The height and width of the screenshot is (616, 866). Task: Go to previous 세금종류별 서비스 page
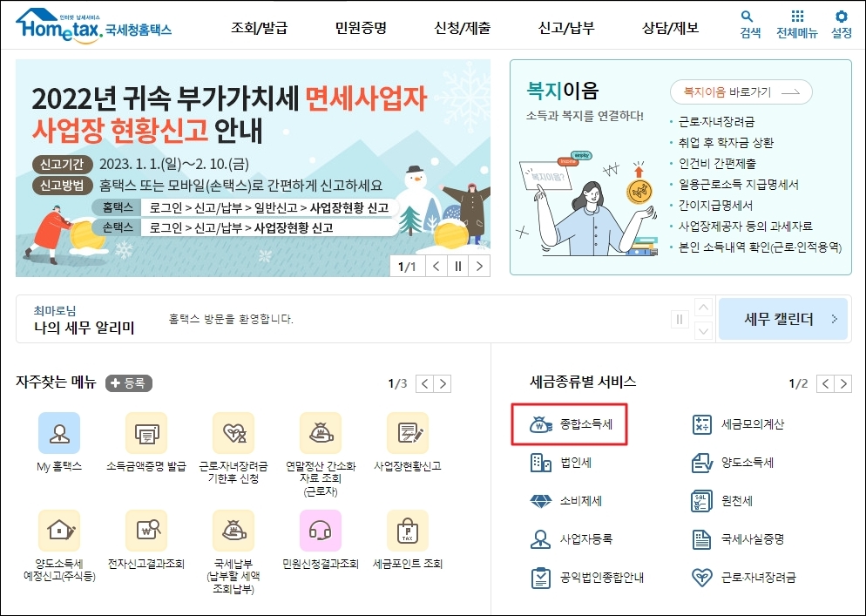pyautogui.click(x=825, y=383)
